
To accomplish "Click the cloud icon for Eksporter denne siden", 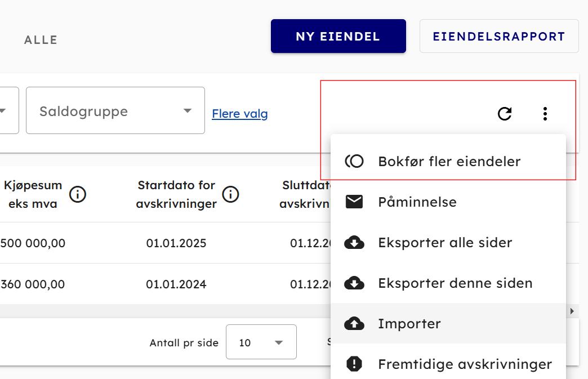I will click(x=354, y=283).
